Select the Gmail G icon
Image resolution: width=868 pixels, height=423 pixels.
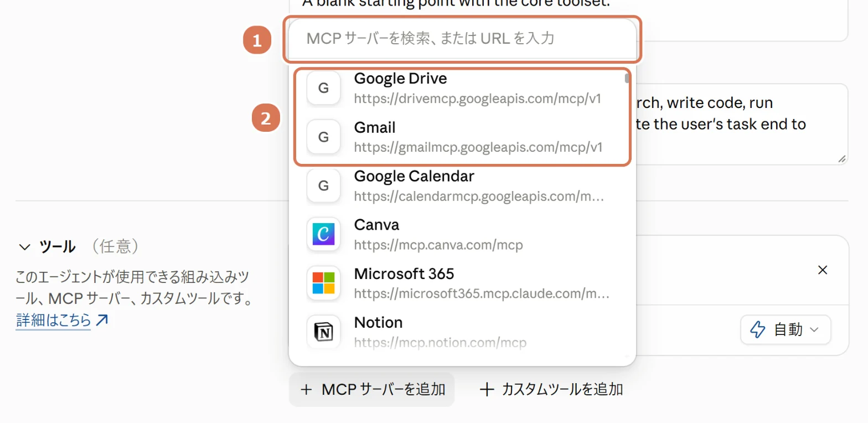coord(323,137)
